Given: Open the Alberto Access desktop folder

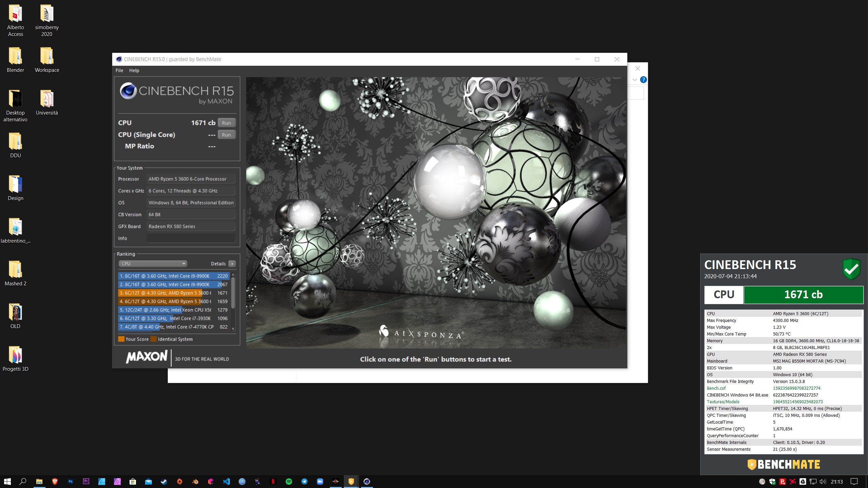Looking at the screenshot, I should point(15,20).
